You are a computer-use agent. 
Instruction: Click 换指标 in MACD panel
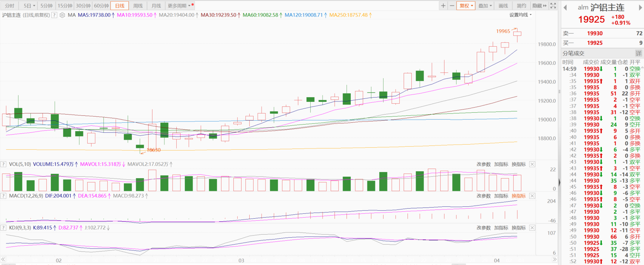(519, 196)
